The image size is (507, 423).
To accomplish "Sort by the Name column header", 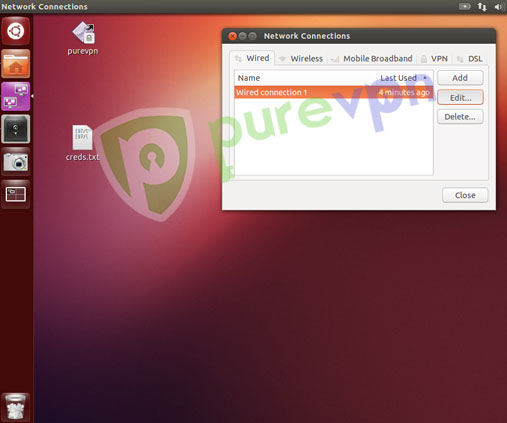I will click(x=305, y=78).
